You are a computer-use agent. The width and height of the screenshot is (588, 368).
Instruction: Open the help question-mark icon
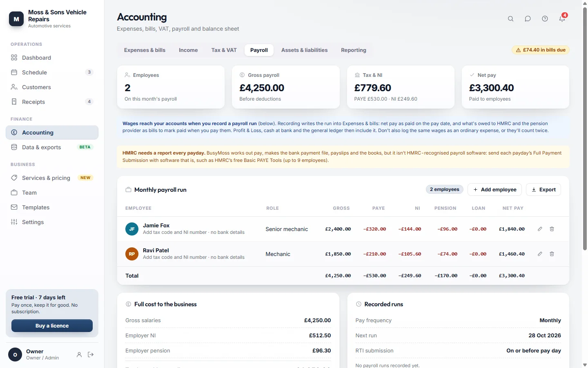point(545,19)
